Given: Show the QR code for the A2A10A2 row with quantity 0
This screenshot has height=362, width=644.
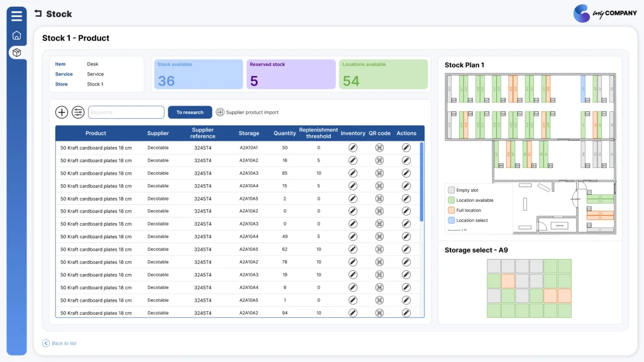Looking at the screenshot, I should [x=379, y=211].
